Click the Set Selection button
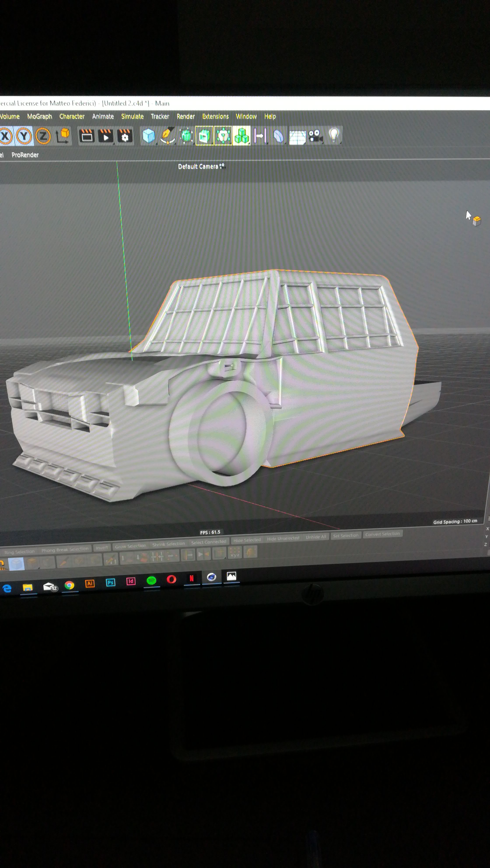Viewport: 490px width, 868px height. [345, 535]
